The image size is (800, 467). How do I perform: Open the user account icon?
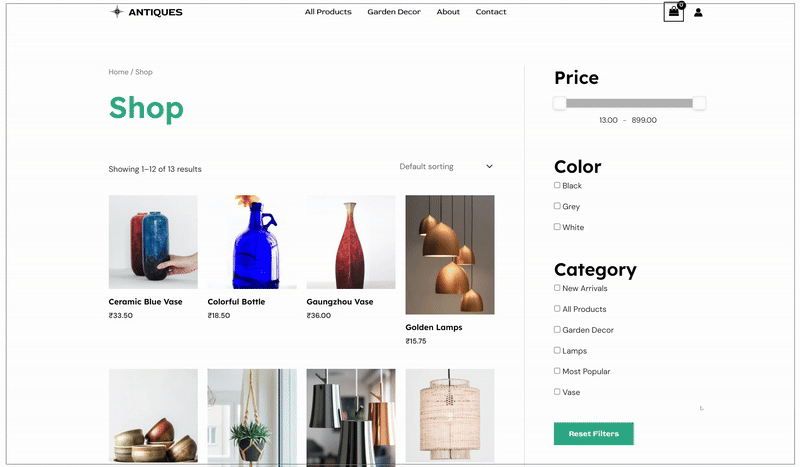click(698, 12)
